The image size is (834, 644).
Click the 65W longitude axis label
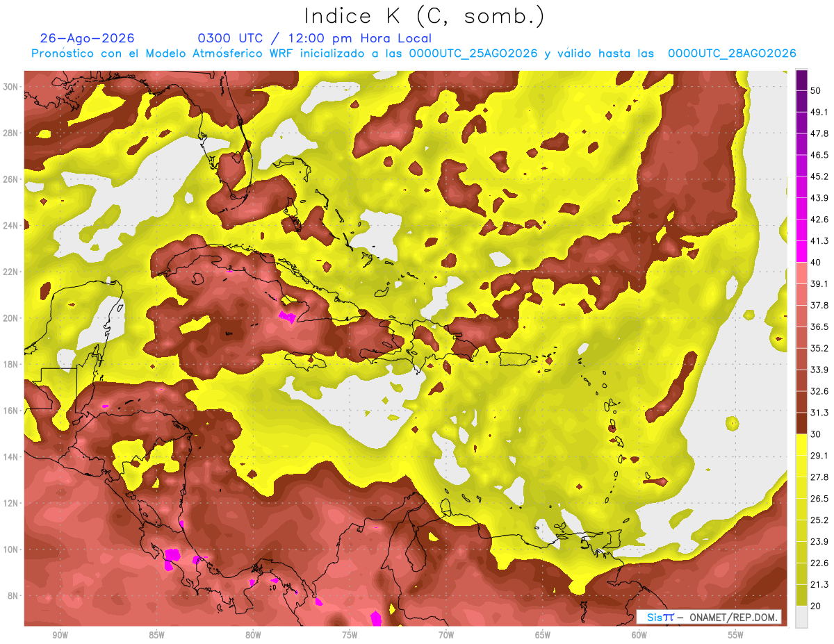point(543,636)
